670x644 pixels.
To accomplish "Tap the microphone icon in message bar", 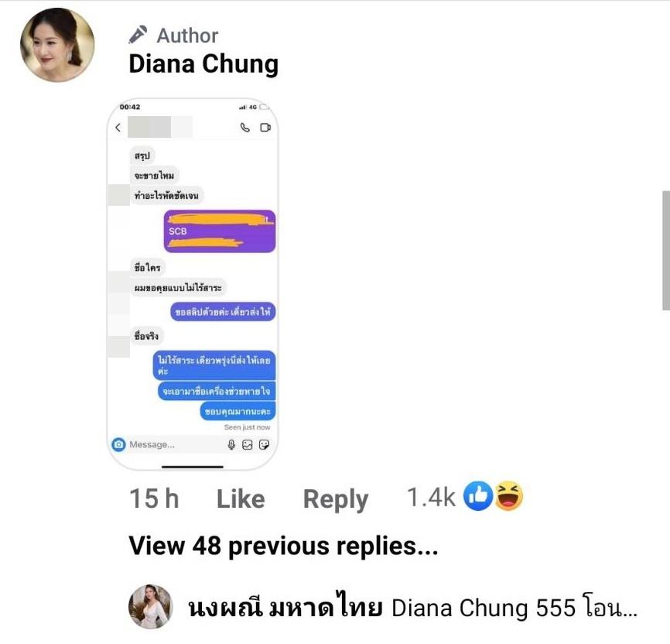I will click(x=231, y=445).
